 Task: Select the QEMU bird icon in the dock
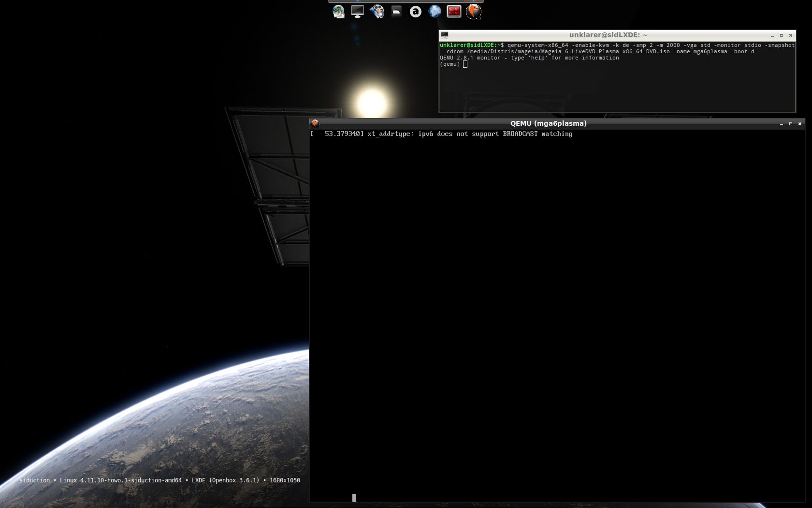click(x=474, y=12)
